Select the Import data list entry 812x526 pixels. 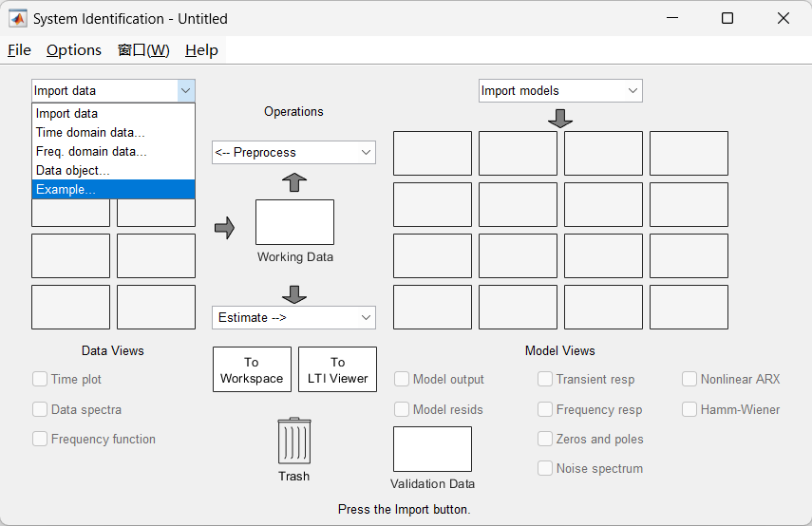point(113,113)
